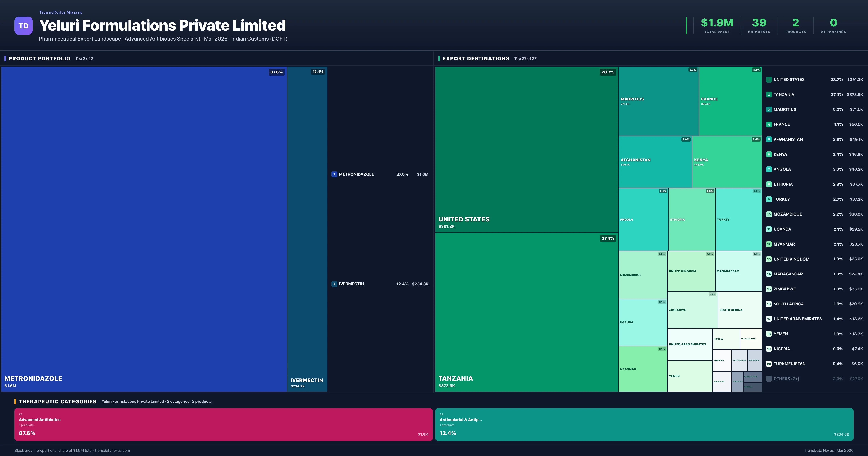This screenshot has width=868, height=456.
Task: Click the 28.7% badge on United States
Action: [x=608, y=72]
